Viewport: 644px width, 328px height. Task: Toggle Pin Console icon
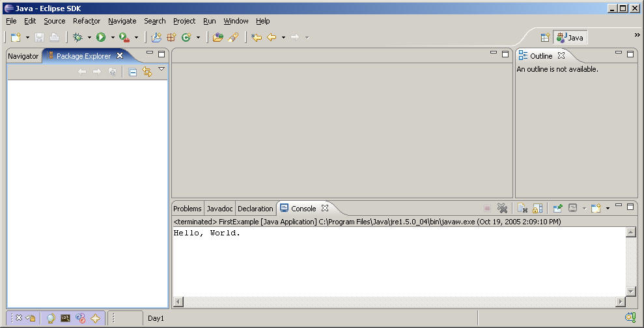[557, 208]
